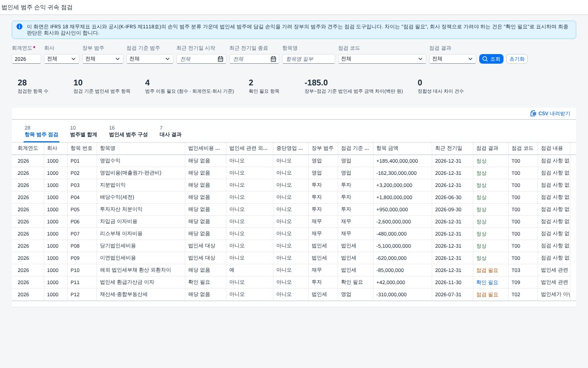Click 해외 법인세부채 환산 외환차이 cell
The height and width of the screenshot is (368, 588).
point(141,270)
